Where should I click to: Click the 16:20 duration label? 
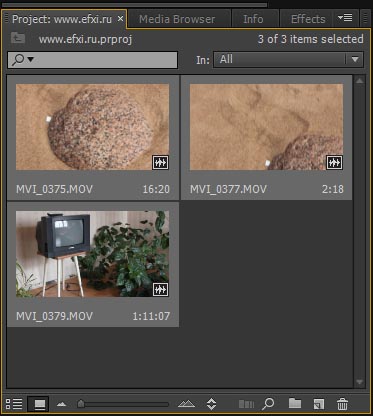coord(156,189)
